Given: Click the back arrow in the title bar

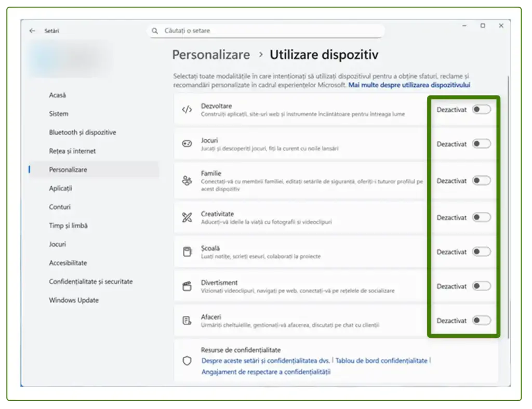Looking at the screenshot, I should point(32,31).
